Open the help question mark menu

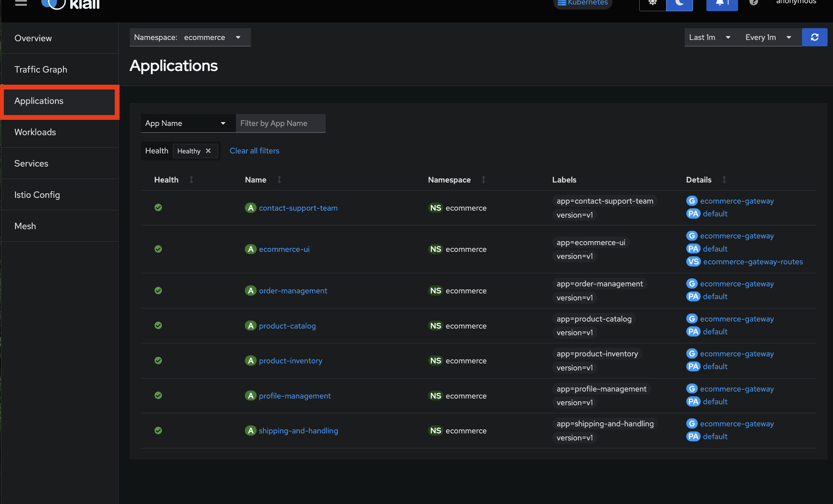(753, 3)
